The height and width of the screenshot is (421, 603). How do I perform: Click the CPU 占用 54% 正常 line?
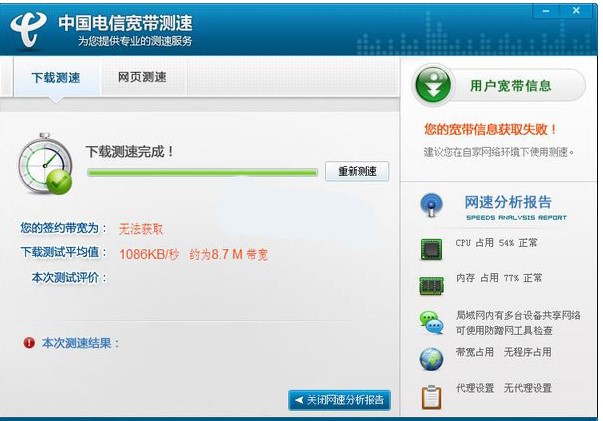[x=496, y=243]
